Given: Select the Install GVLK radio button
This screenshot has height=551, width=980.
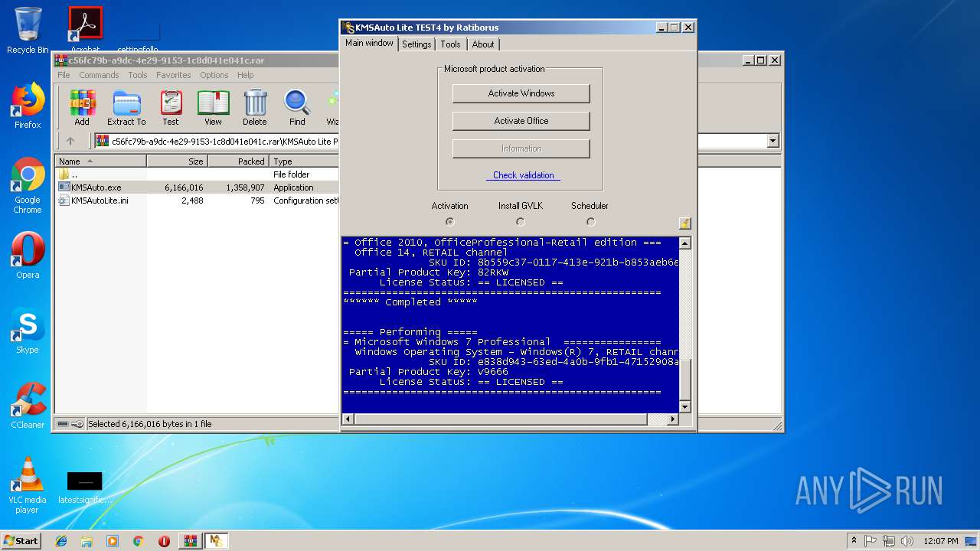Looking at the screenshot, I should click(x=521, y=222).
